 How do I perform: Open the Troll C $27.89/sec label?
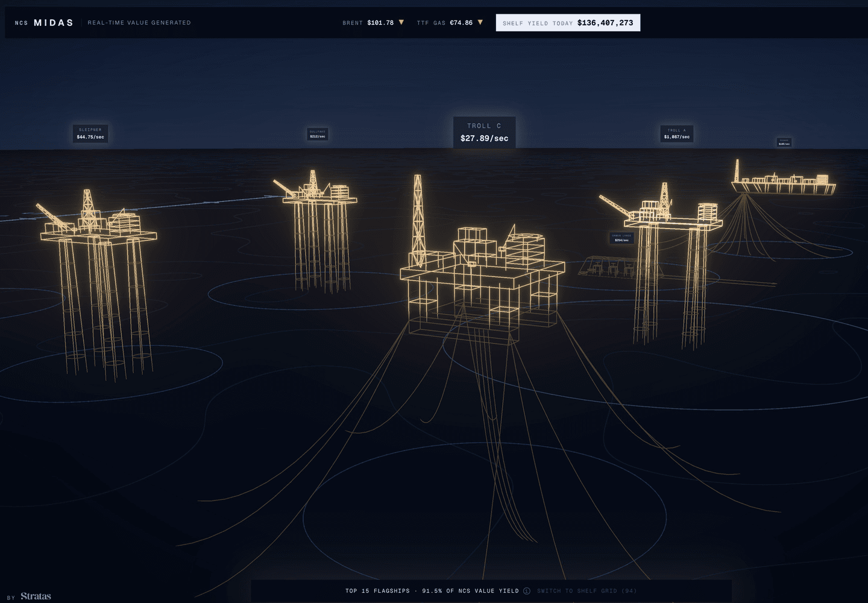point(485,132)
